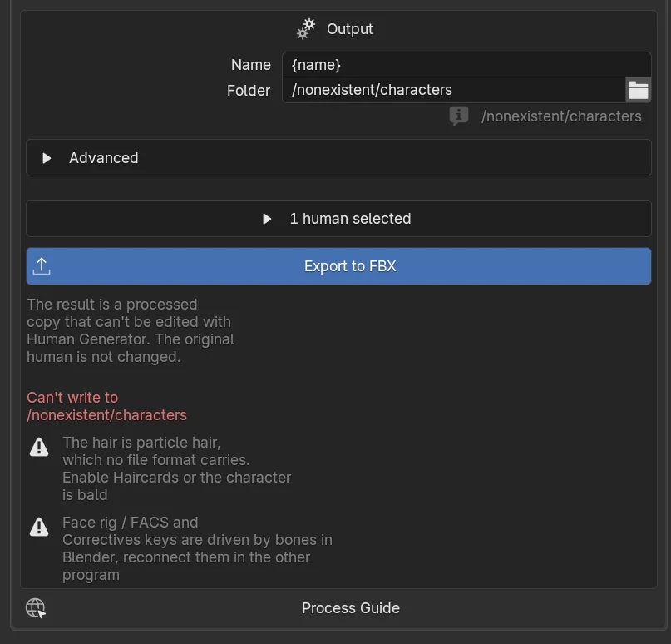Click the grey /nonexistent/characters path preview

coord(561,116)
